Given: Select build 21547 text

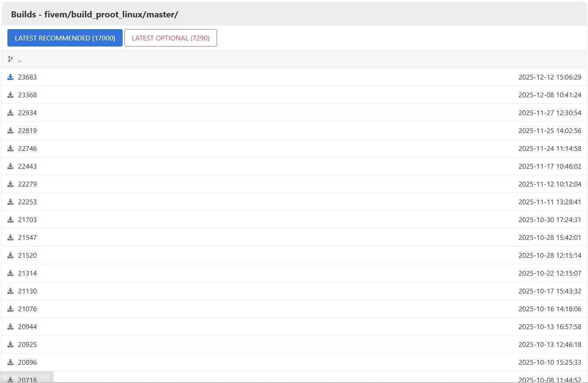Looking at the screenshot, I should [27, 238].
